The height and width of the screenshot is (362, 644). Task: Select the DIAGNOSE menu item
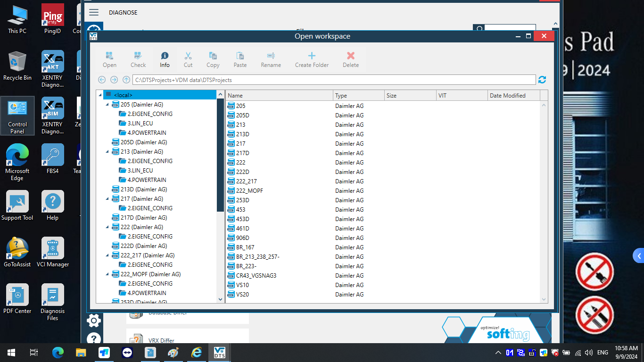123,12
